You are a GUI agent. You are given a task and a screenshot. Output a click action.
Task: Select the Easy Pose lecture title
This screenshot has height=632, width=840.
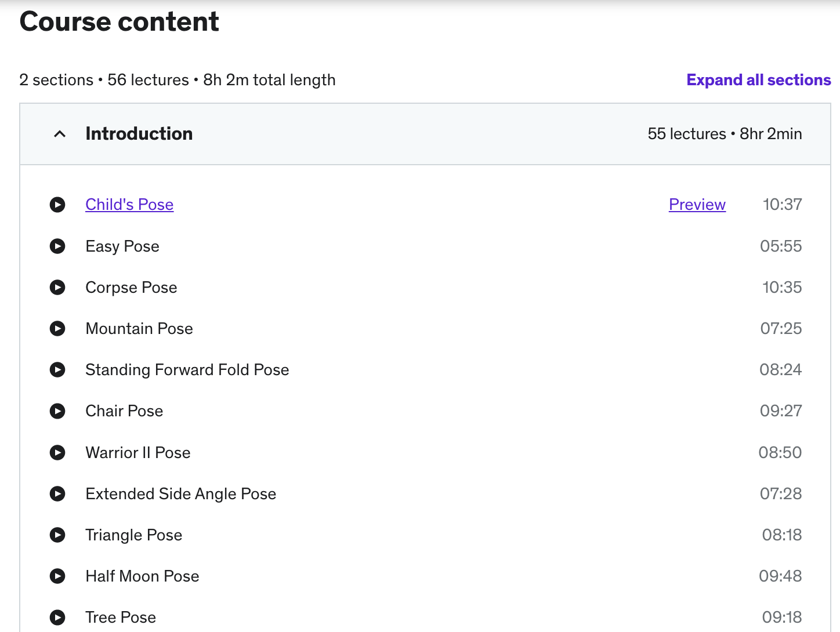point(122,246)
